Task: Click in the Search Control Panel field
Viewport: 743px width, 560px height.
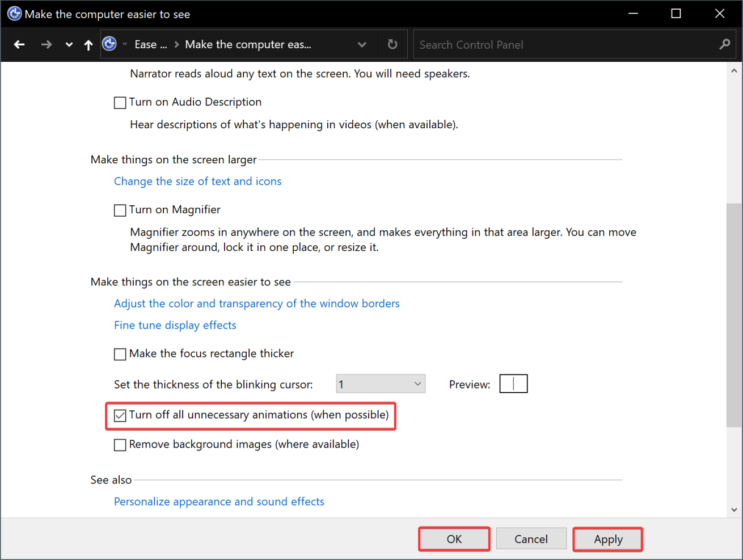Action: (567, 44)
